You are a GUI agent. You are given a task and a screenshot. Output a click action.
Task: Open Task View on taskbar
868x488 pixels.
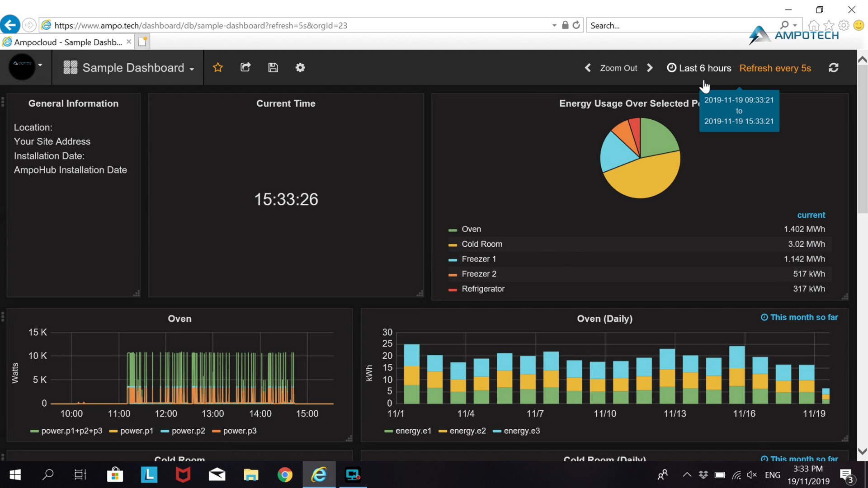(x=80, y=474)
